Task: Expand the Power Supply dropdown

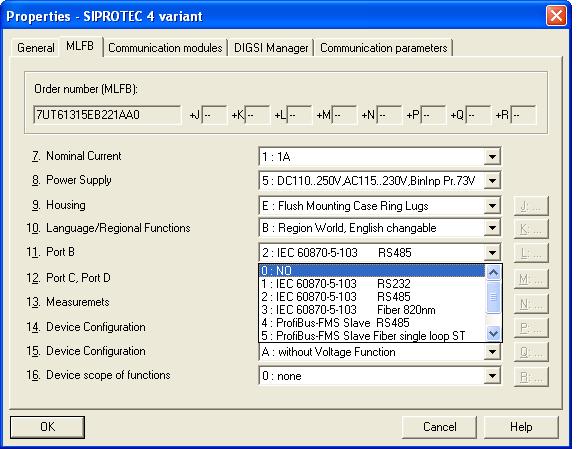Action: [x=492, y=181]
